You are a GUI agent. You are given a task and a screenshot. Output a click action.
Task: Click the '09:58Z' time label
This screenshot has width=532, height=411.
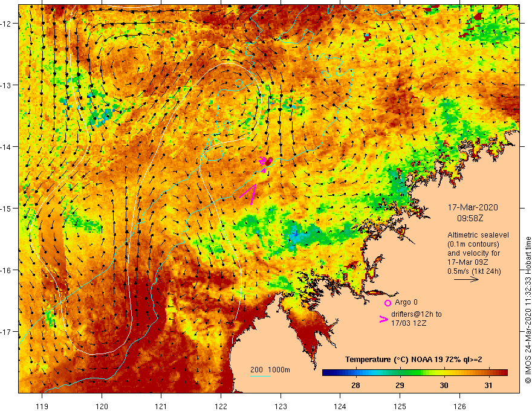point(470,218)
